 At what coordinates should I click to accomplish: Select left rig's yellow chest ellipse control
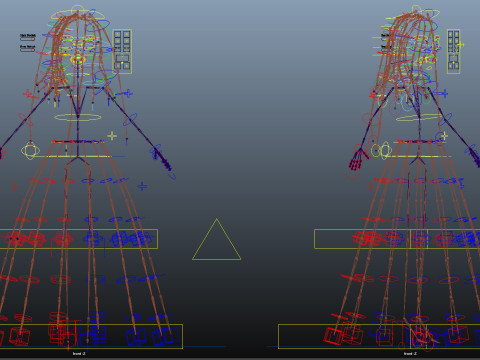(x=78, y=117)
